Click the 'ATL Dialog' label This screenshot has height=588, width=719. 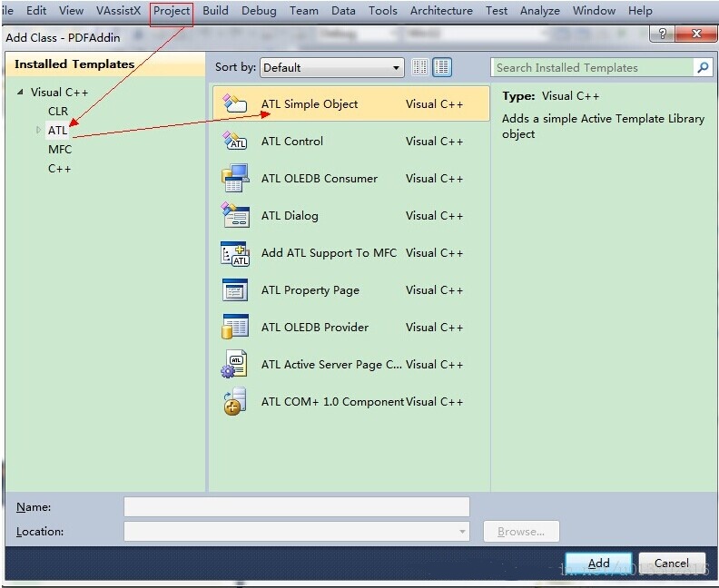coord(290,215)
